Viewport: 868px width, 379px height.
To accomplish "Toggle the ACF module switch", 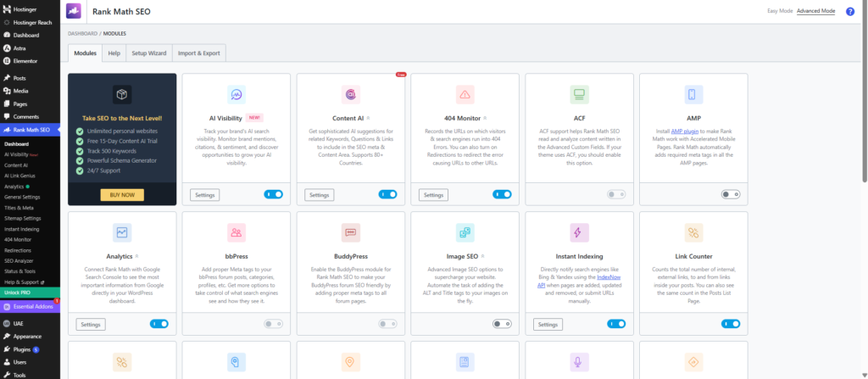I will pos(616,194).
